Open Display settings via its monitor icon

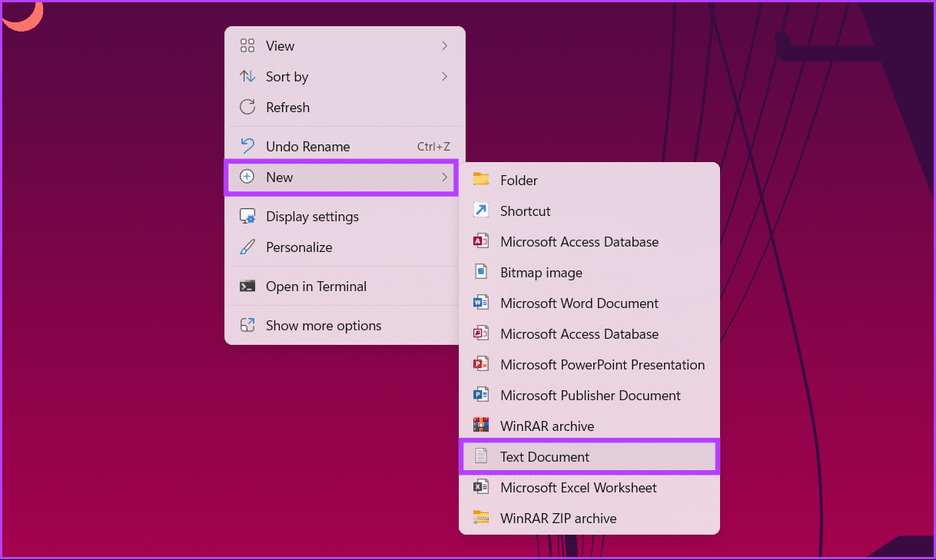click(247, 217)
